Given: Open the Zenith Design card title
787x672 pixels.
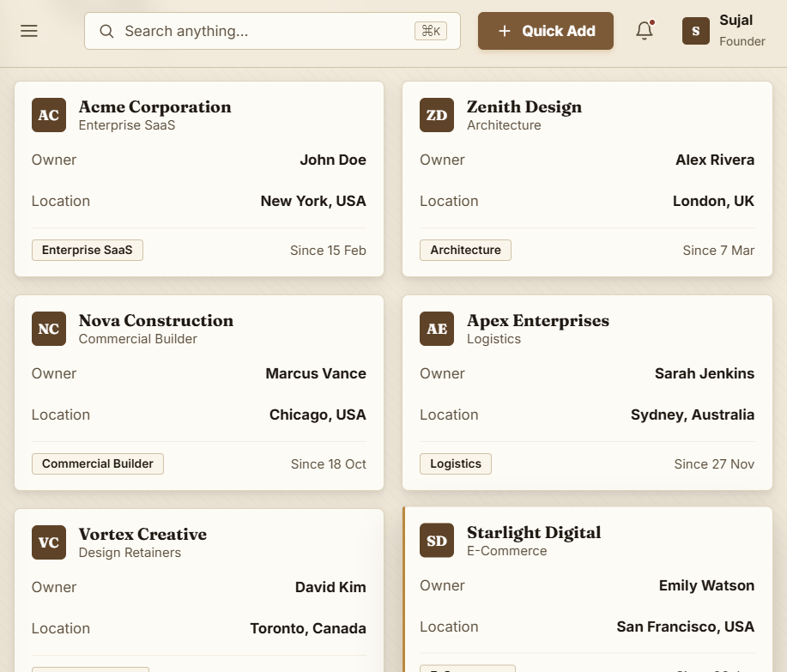Looking at the screenshot, I should point(524,107).
